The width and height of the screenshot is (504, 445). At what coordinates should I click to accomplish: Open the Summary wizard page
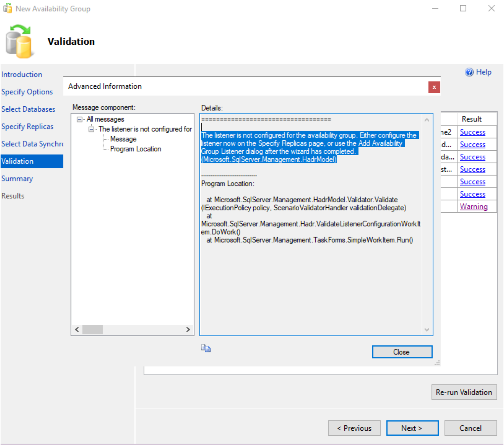point(17,178)
